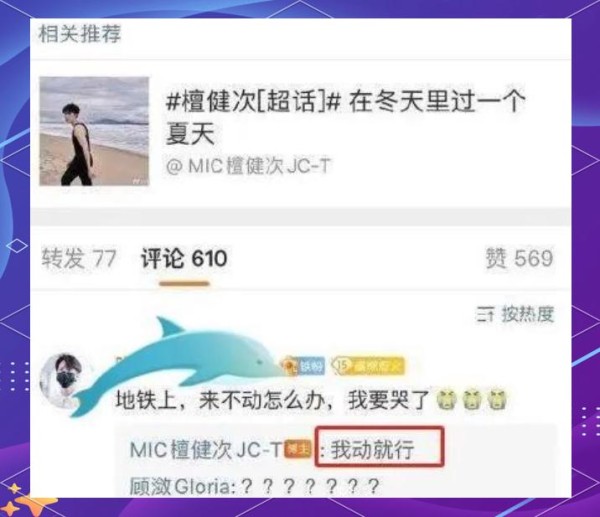Image resolution: width=600 pixels, height=517 pixels.
Task: Tap the 相关推荐 section header
Action: [80, 34]
